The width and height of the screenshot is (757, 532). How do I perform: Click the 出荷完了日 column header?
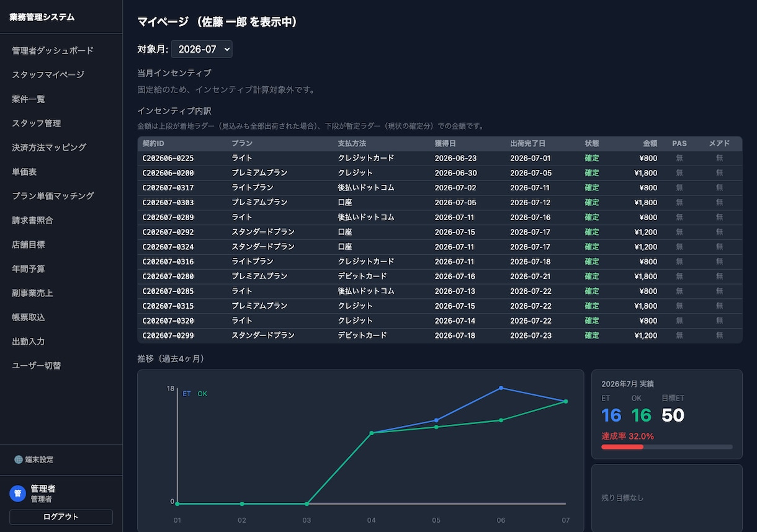pyautogui.click(x=528, y=143)
